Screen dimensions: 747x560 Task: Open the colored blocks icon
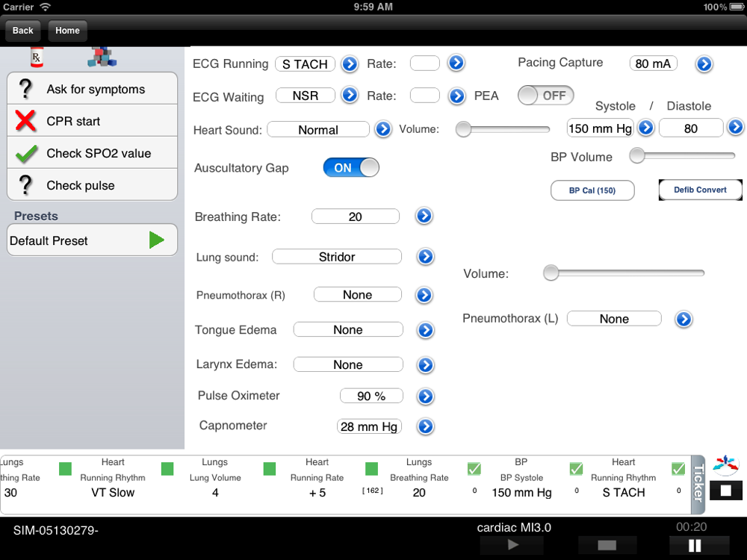[102, 57]
